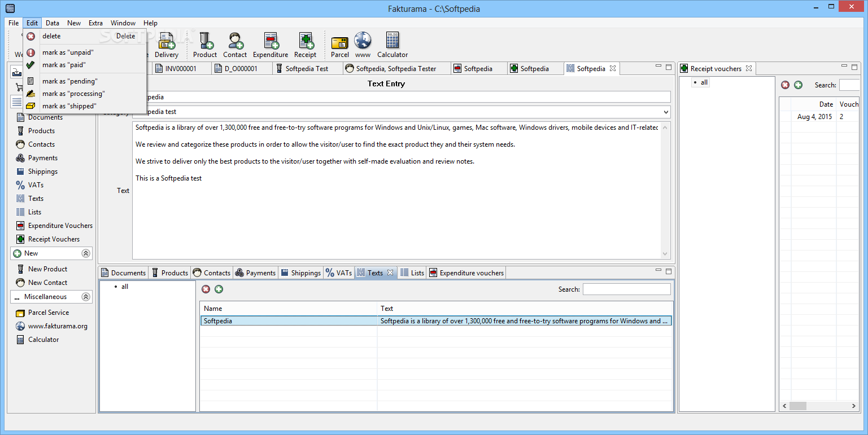This screenshot has width=868, height=435.
Task: Switch to Documents bottom tab
Action: tap(123, 273)
